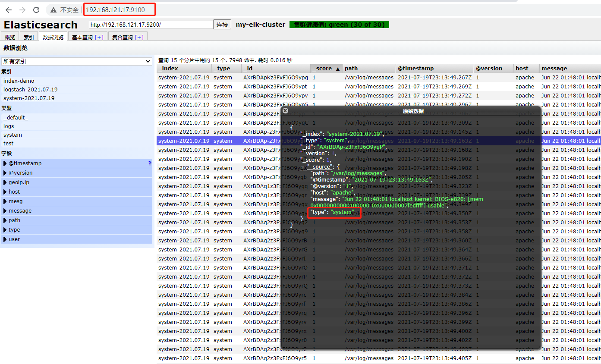Screen dimensions: 601x364
Task: Sort by the host column header
Action: tap(527, 68)
